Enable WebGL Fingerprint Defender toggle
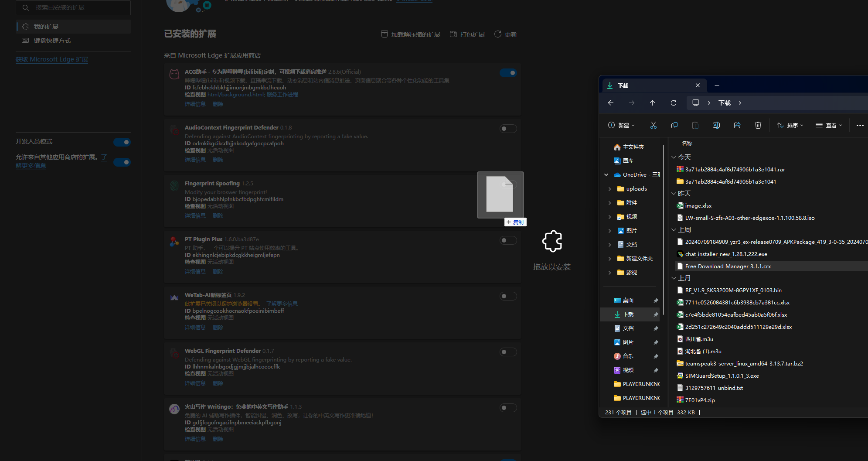Image resolution: width=868 pixels, height=461 pixels. tap(508, 352)
